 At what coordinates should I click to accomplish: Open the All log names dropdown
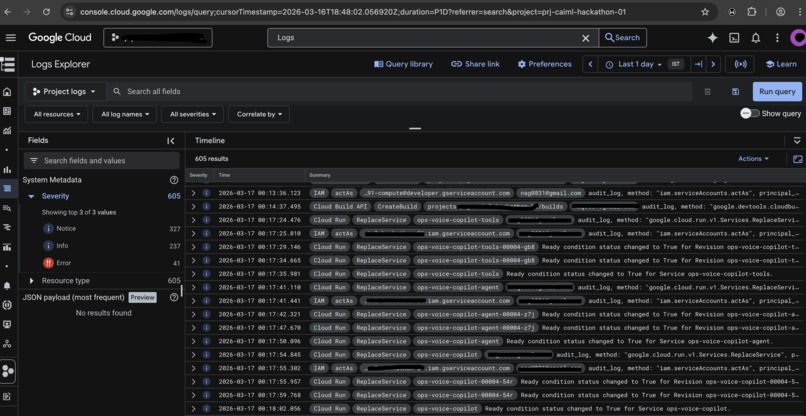[124, 114]
